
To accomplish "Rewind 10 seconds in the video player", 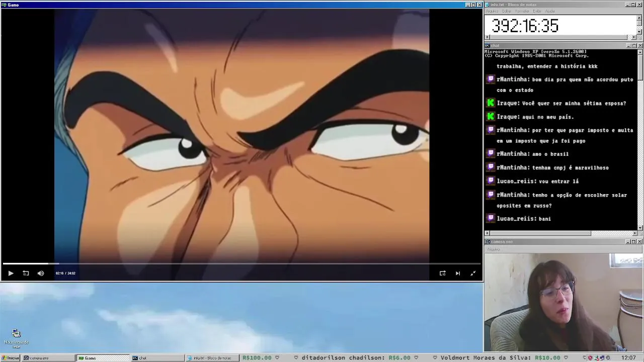I will 26,273.
